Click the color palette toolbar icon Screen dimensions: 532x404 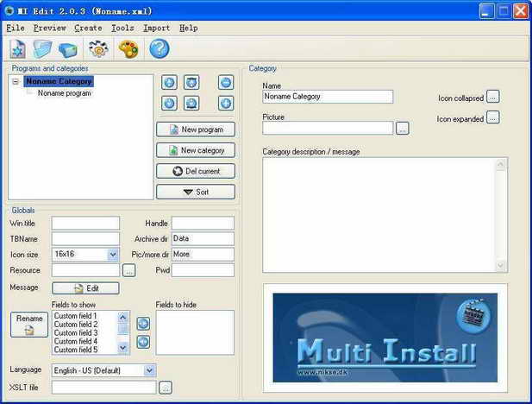click(x=128, y=49)
